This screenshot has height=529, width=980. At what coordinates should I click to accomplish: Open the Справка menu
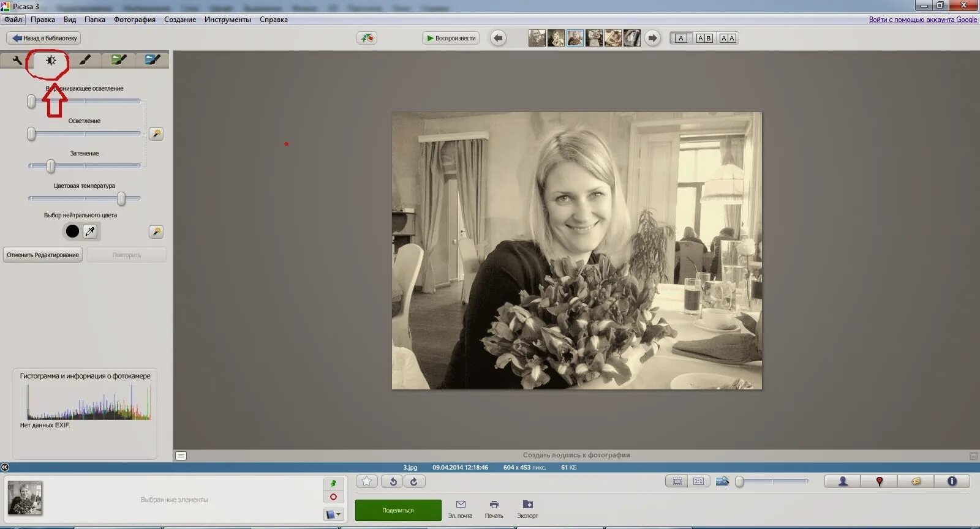[x=274, y=20]
